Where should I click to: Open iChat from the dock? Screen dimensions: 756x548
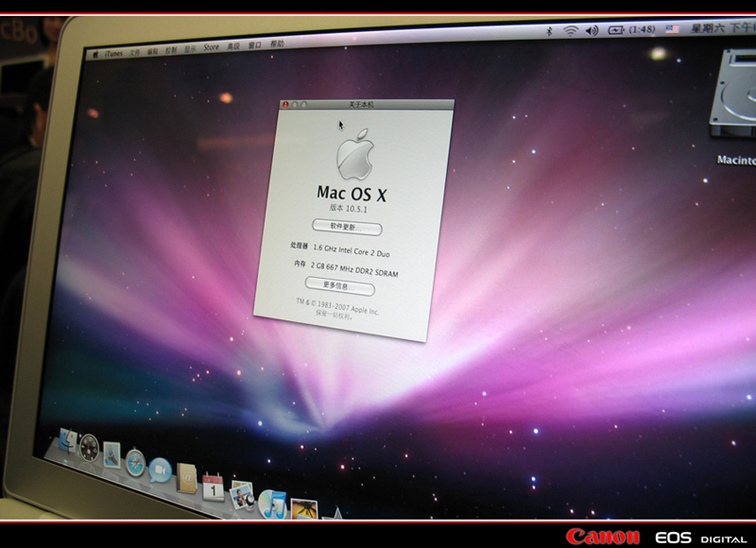pos(160,470)
